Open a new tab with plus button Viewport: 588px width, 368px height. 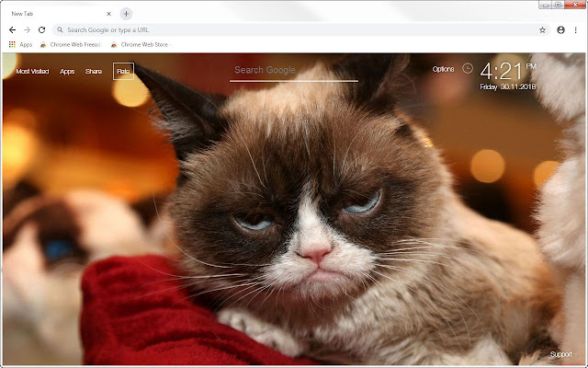point(127,14)
